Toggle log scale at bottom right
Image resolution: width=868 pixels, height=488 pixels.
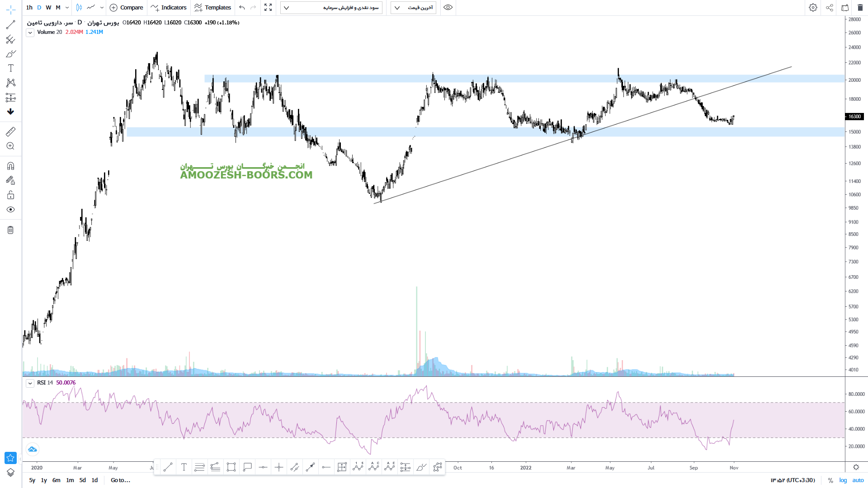pos(843,480)
